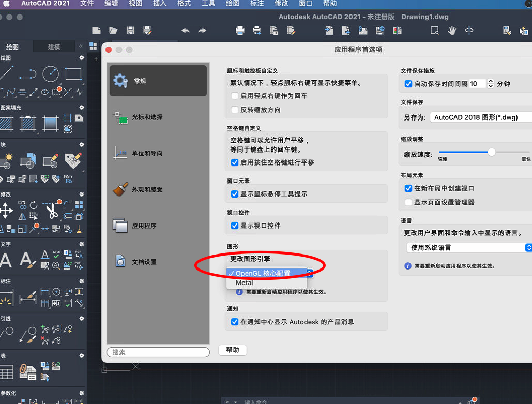The height and width of the screenshot is (404, 532).
Task: Select the Rectangle tool
Action: (73, 74)
